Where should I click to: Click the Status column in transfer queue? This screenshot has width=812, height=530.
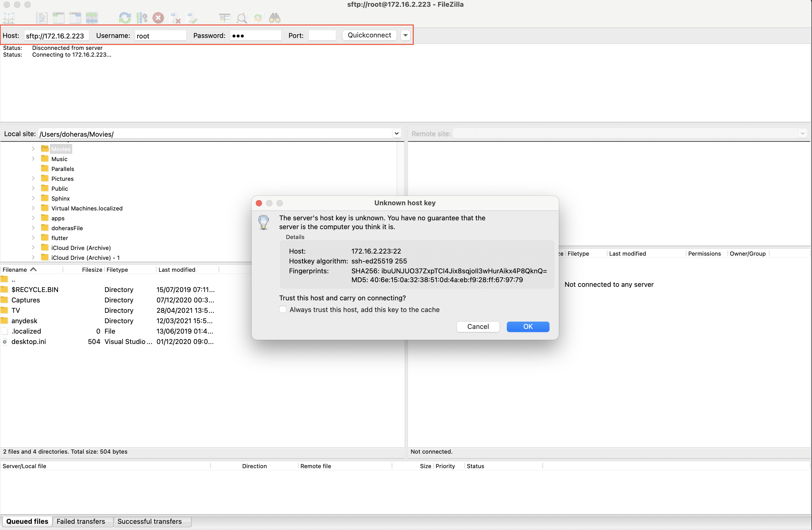point(503,466)
